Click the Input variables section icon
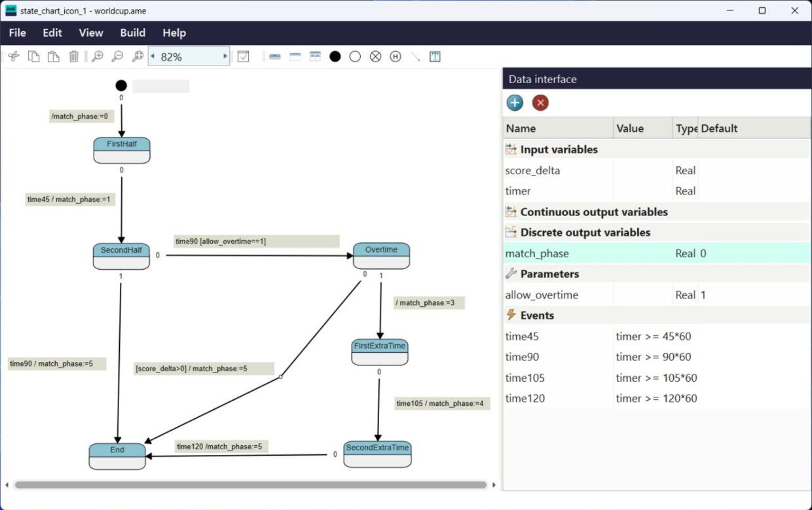 point(511,149)
